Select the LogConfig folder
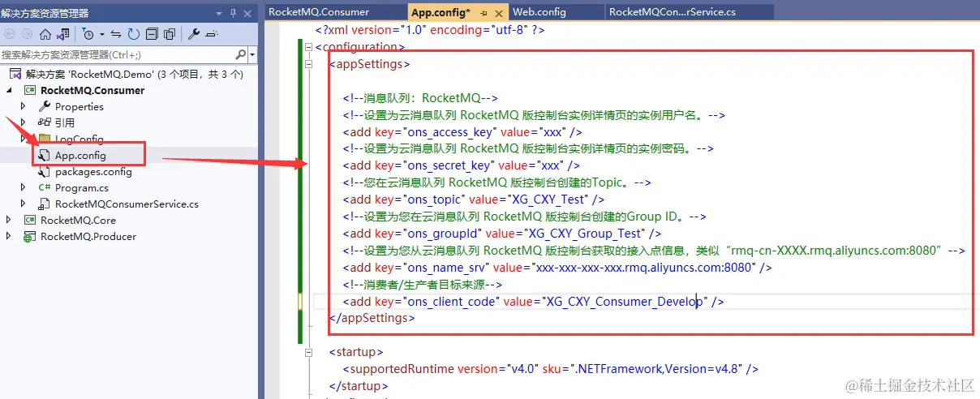This screenshot has width=980, height=399. 79,139
